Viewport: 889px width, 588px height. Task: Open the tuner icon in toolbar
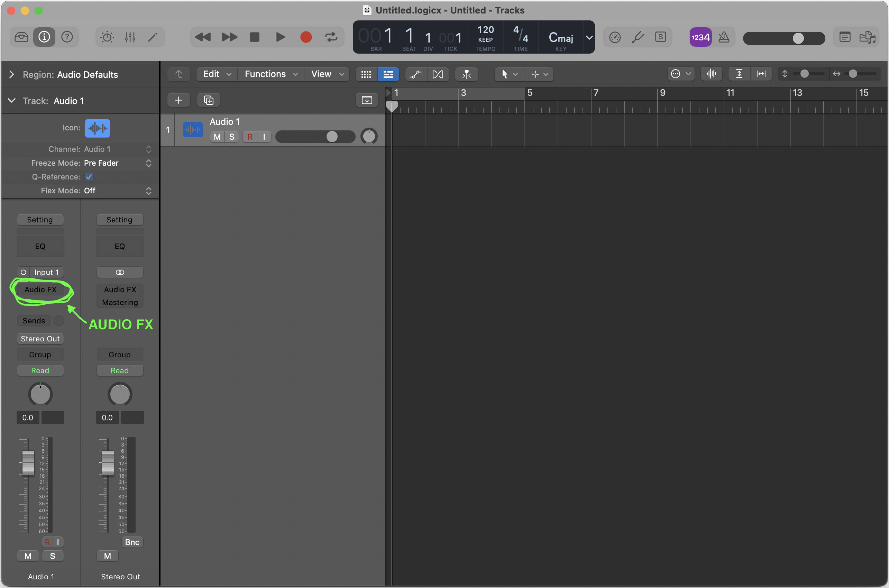[638, 37]
